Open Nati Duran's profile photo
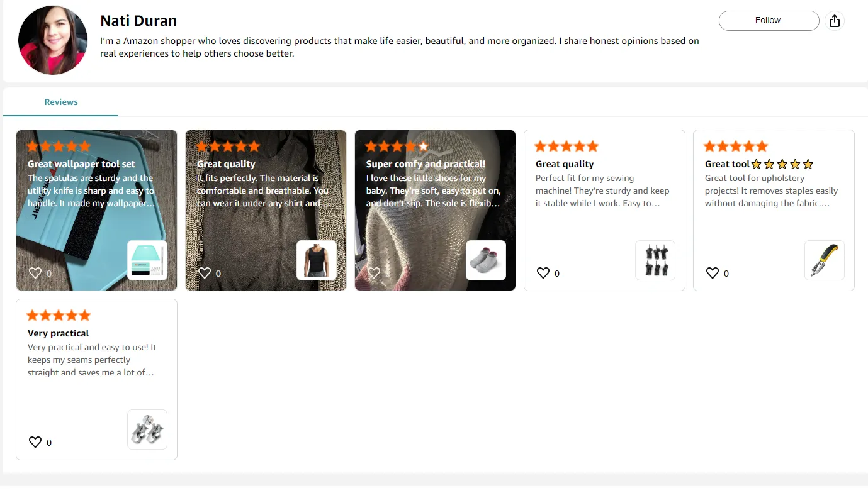Viewport: 868px width, 493px height. pos(53,40)
